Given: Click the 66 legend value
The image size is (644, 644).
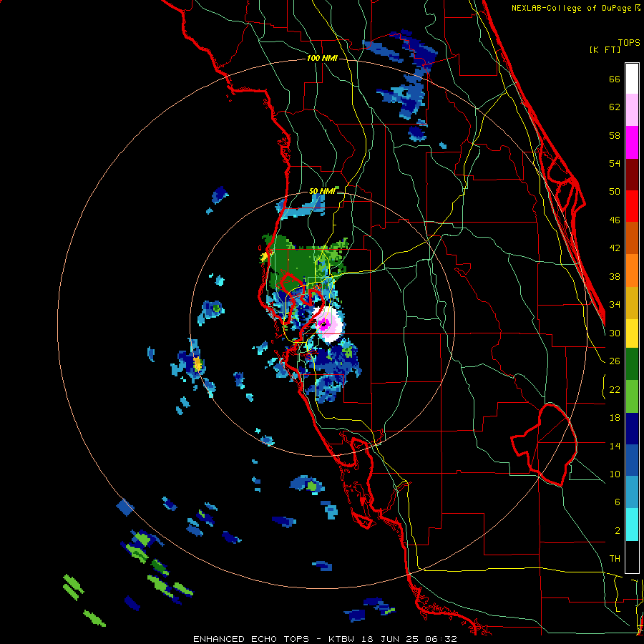Looking at the screenshot, I should (615, 79).
